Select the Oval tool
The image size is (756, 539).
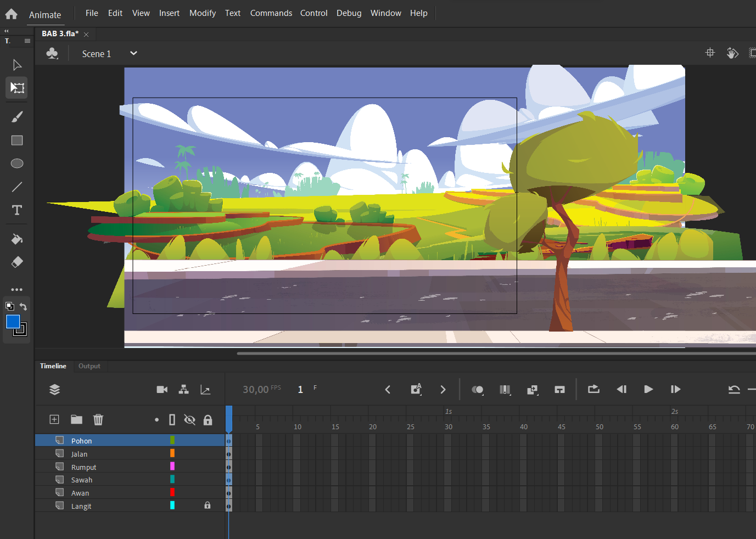17,164
